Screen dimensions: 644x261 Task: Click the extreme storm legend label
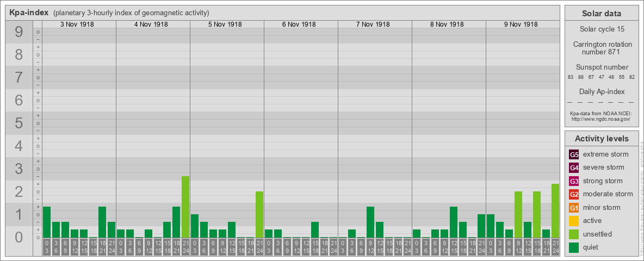coord(606,154)
